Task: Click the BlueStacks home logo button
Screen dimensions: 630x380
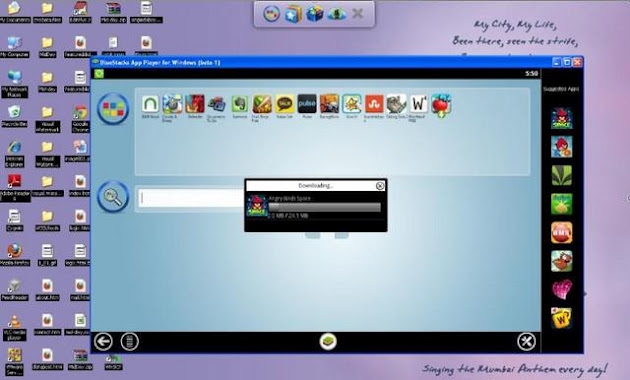Action: [x=328, y=342]
